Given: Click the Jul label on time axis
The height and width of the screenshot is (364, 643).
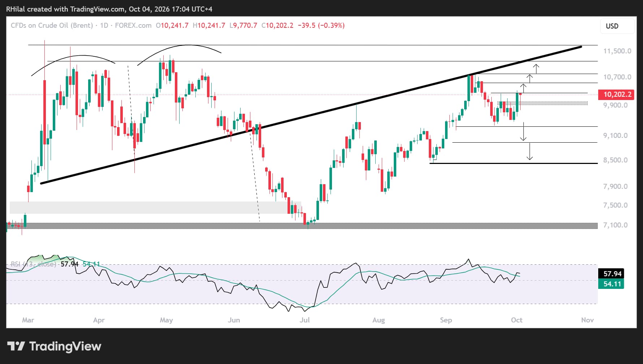Looking at the screenshot, I should point(305,320).
